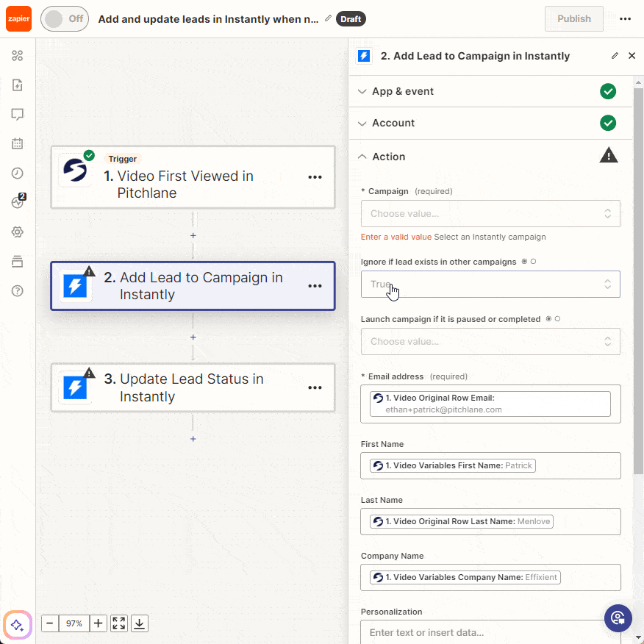Select first radio beside Launch campaign label

[548, 319]
